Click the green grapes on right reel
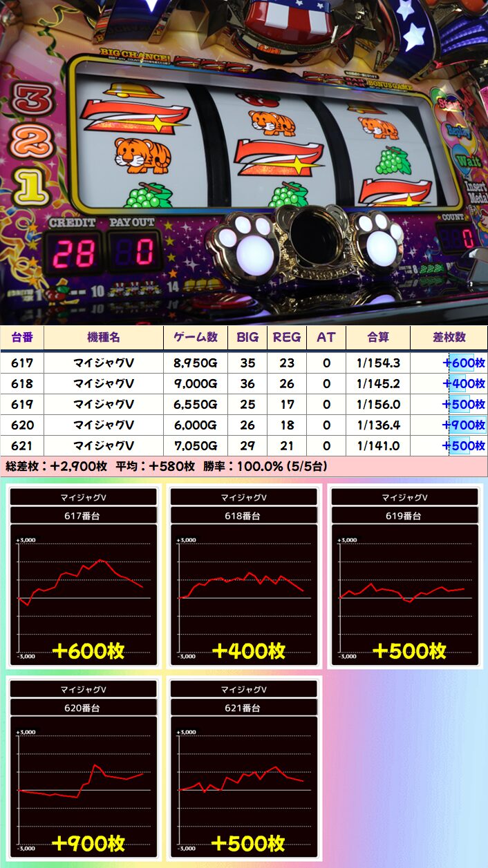 coord(394,161)
